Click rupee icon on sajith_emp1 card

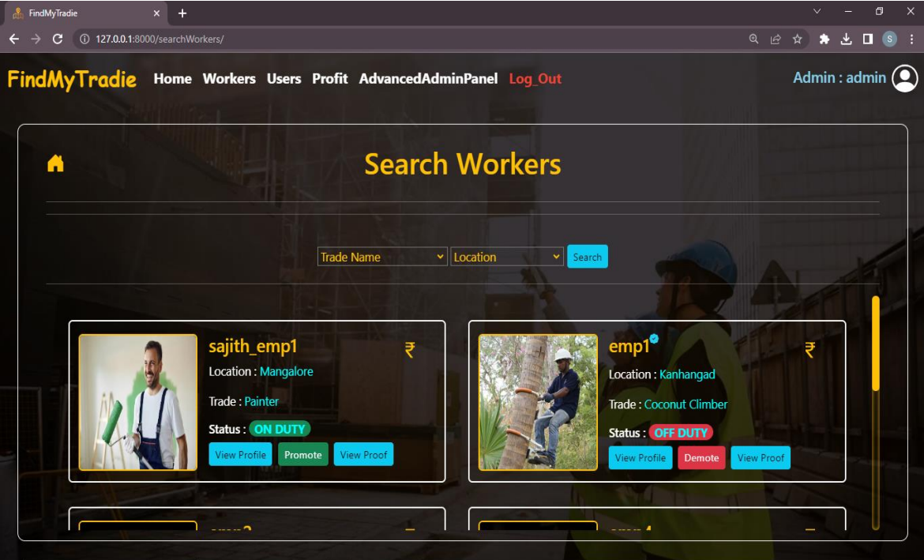410,349
